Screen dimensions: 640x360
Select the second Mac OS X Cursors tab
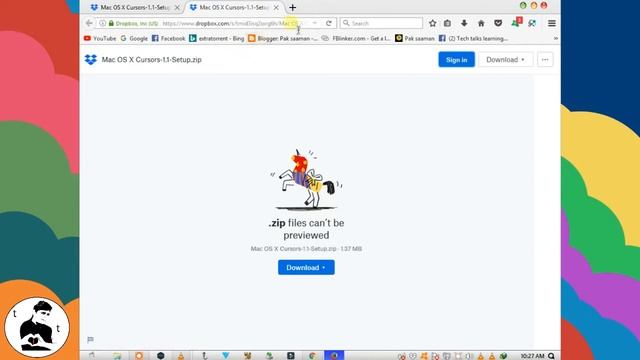(x=233, y=7)
